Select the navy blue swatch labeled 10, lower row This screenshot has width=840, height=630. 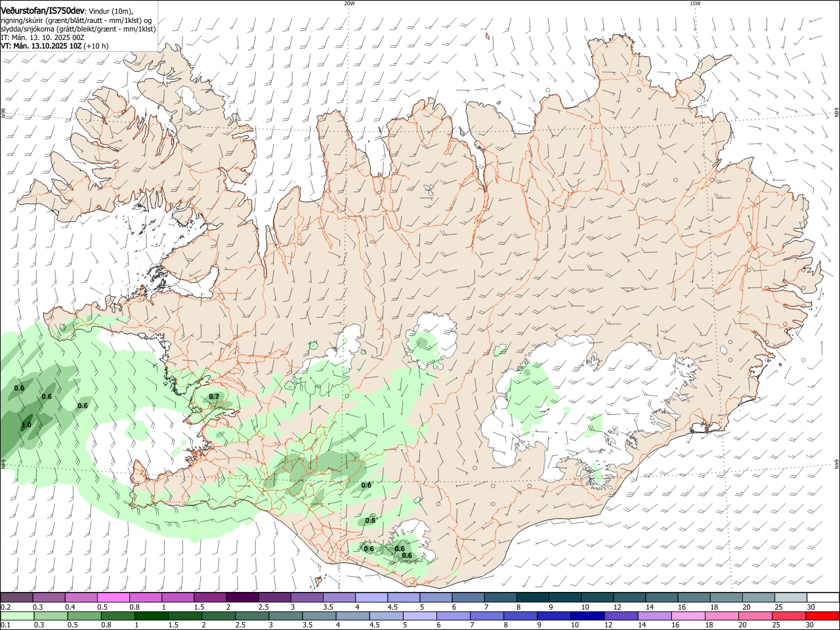[x=587, y=616]
